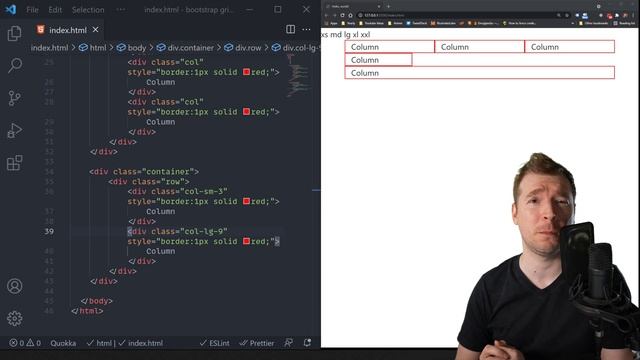Expand the html breadcrumb
This screenshot has height=360, width=640.
click(93, 48)
